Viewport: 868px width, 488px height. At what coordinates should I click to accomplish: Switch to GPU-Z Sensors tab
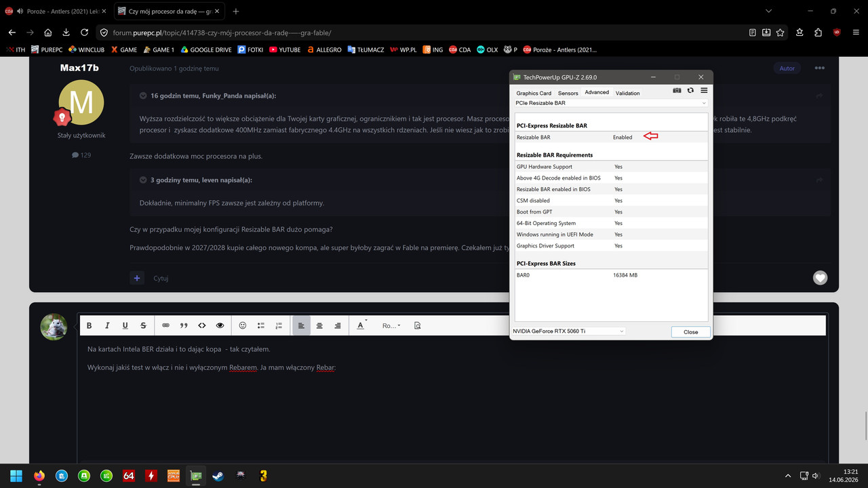[x=568, y=93]
